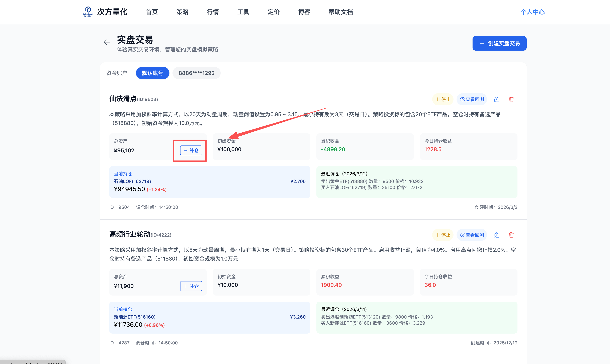Edit the 仙法滑点 strategy with pencil icon
The image size is (610, 364).
[496, 99]
